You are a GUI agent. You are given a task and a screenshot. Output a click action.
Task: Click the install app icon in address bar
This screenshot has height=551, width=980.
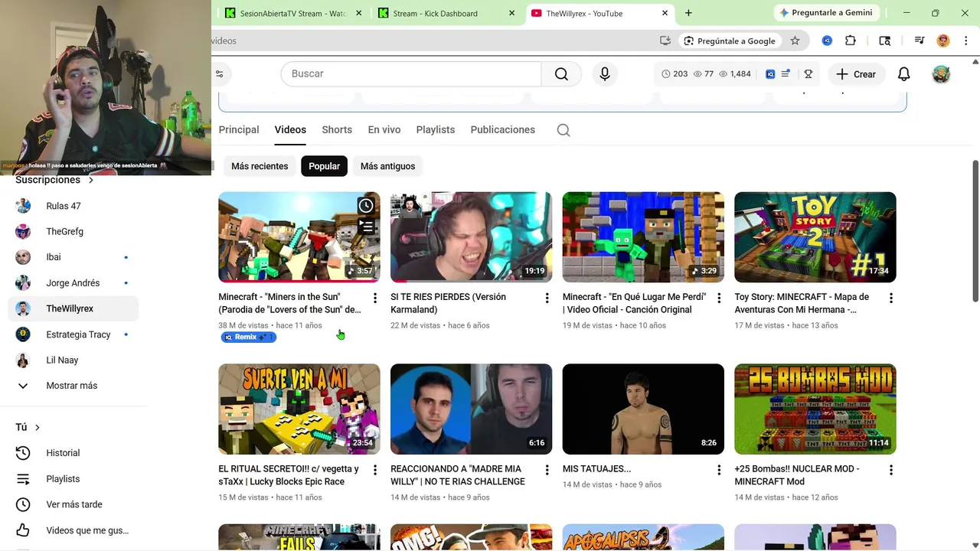pos(665,41)
